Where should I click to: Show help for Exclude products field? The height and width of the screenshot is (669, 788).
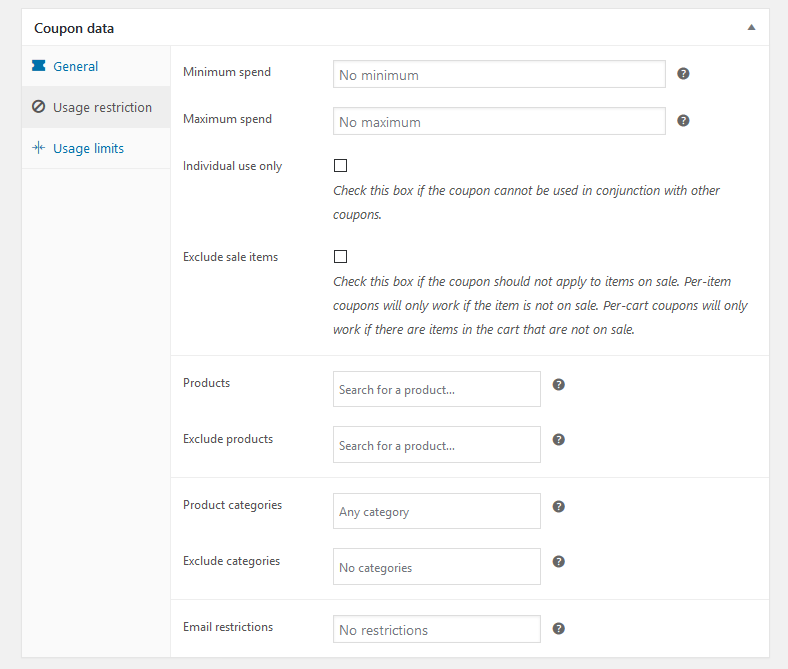pos(558,440)
